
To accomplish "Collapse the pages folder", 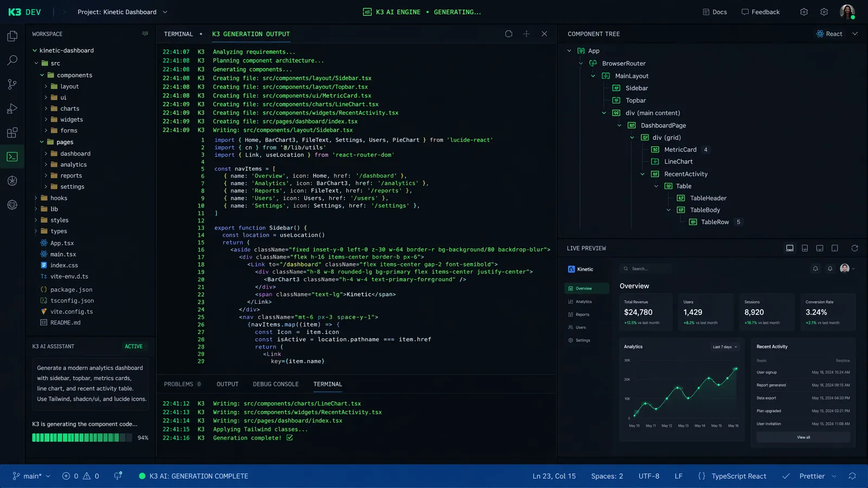I will point(42,142).
